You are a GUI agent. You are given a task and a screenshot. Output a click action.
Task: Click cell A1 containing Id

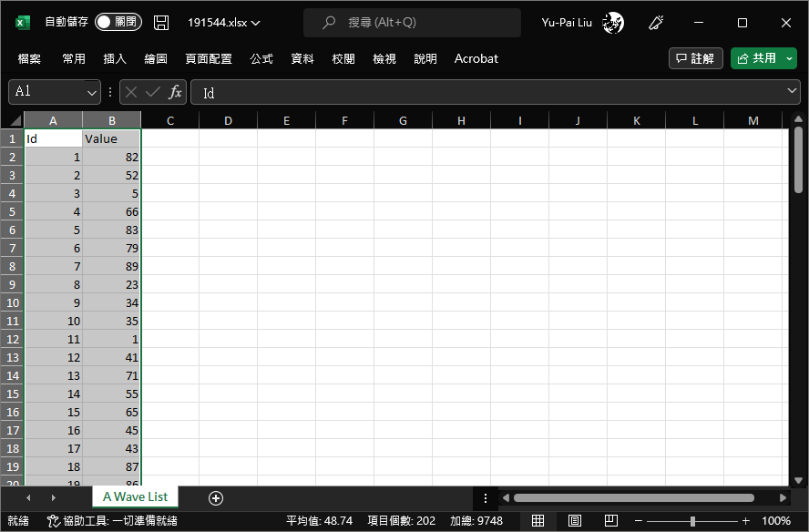pos(53,138)
